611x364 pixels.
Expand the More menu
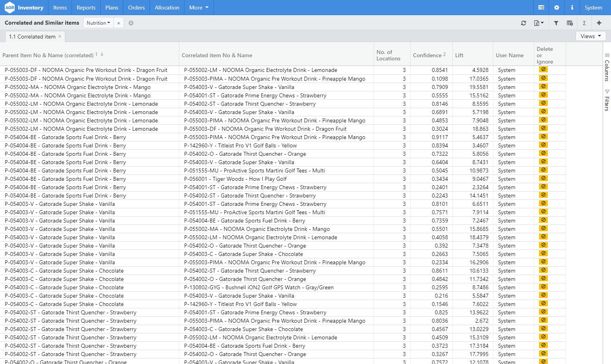coord(199,8)
